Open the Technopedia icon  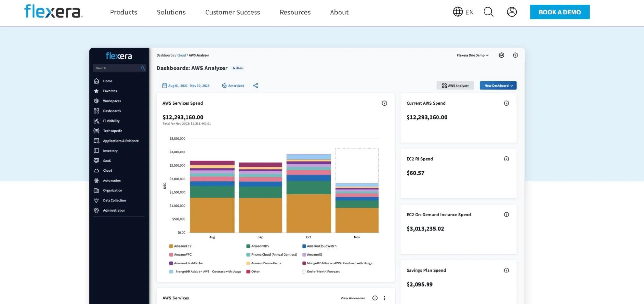[x=96, y=131]
